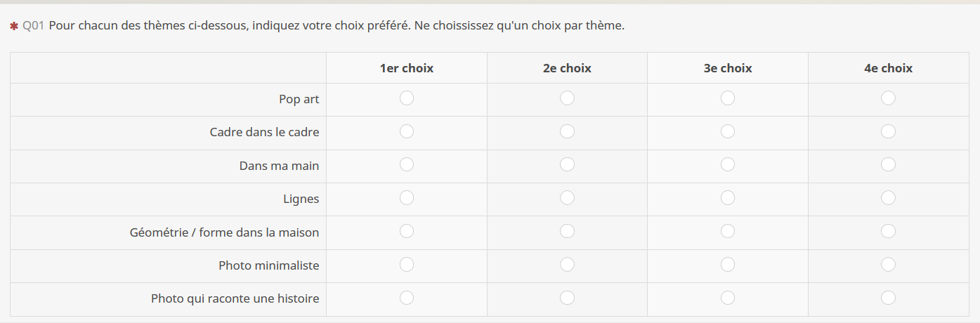Mark 1er choix for Photo qui raconte une histoire
This screenshot has height=323, width=980.
(406, 298)
